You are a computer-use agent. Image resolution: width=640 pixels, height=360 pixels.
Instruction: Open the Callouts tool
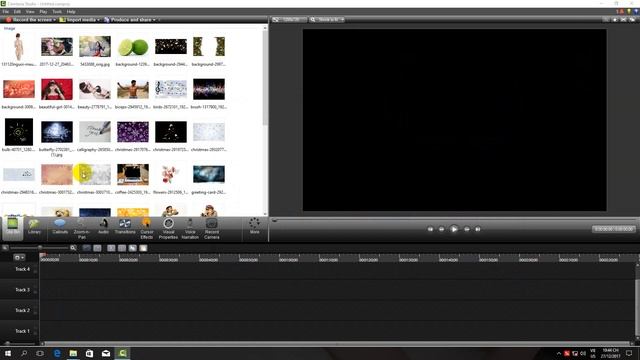(x=60, y=227)
